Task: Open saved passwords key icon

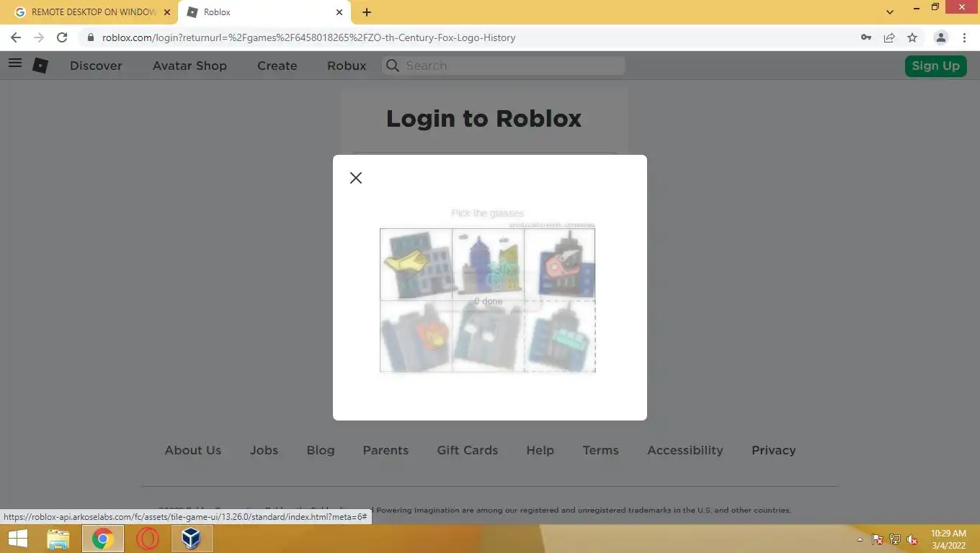Action: tap(866, 37)
